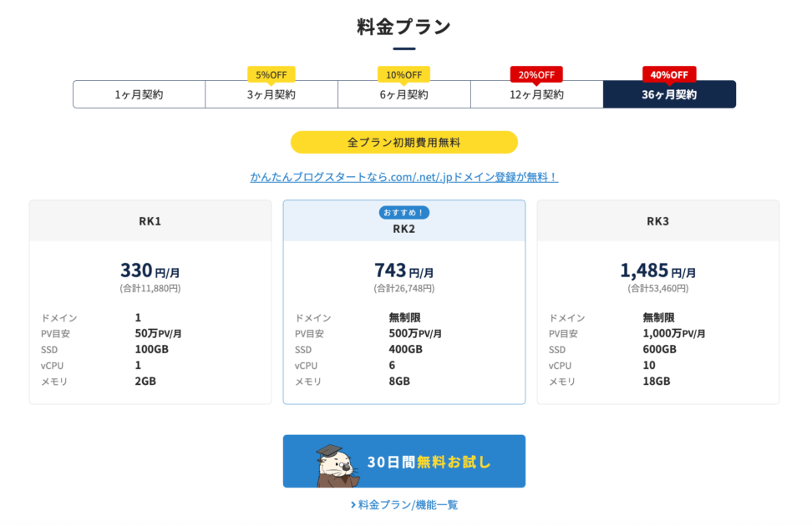Open the 12ヶ月契約 pricing tab
Image resolution: width=812 pixels, height=526 pixels.
click(x=536, y=94)
